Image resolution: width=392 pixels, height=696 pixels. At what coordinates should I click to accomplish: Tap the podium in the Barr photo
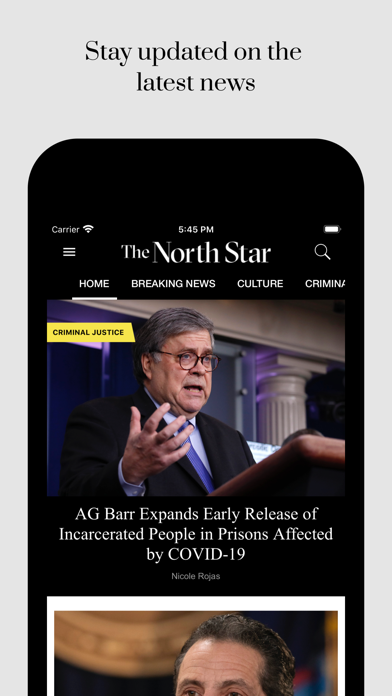point(284,466)
